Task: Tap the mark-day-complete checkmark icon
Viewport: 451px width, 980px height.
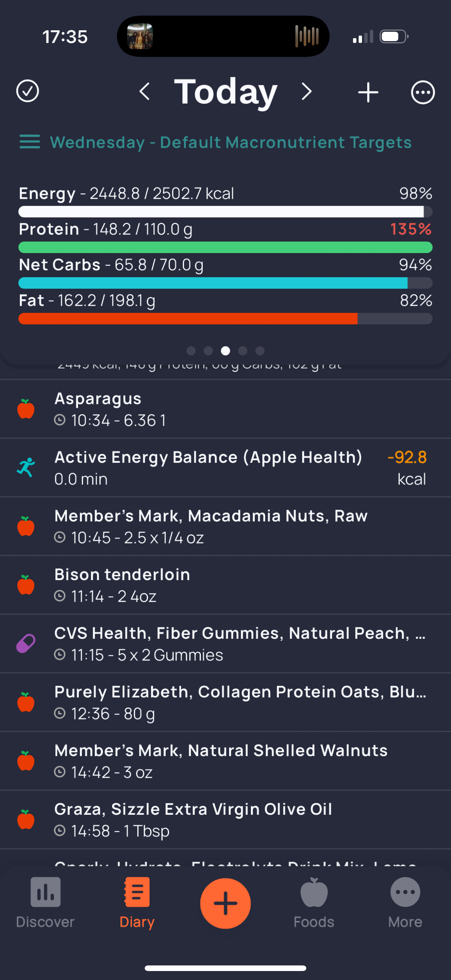Action: coord(27,91)
